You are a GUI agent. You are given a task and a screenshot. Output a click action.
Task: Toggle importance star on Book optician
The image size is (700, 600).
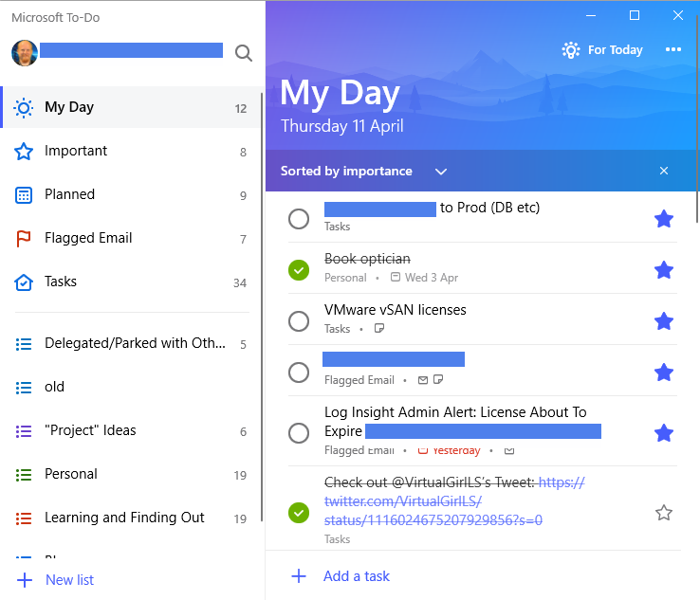pos(664,270)
